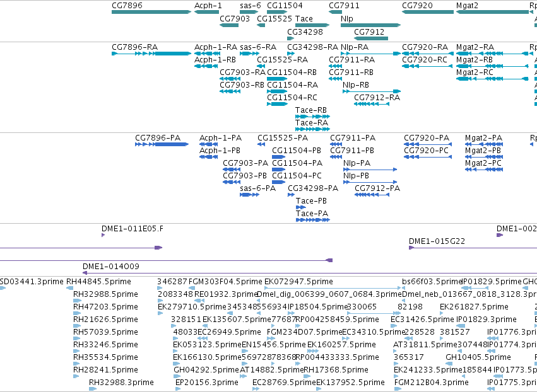Select the Mgat2-PA protein label
Image resolution: width=537 pixels, height=392 pixels.
(x=483, y=138)
